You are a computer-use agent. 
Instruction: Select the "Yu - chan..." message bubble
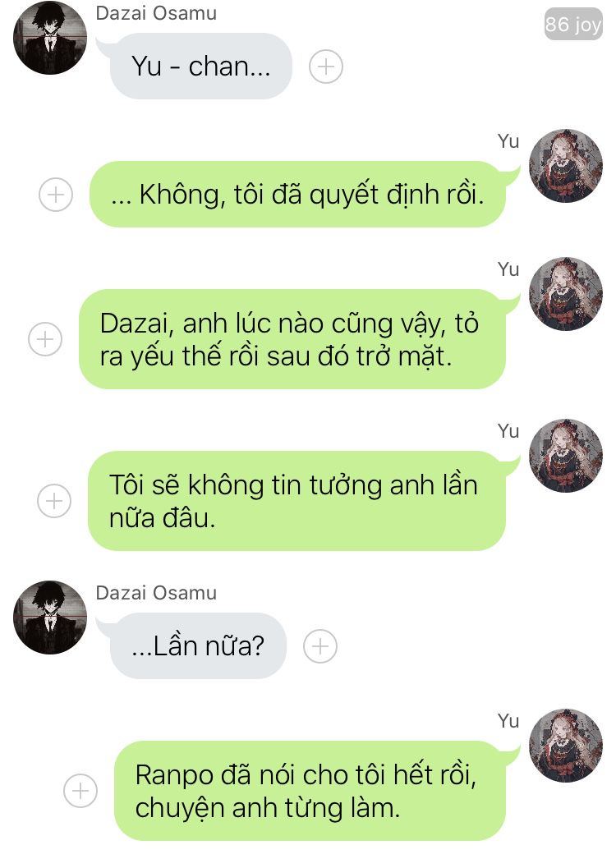[x=200, y=67]
